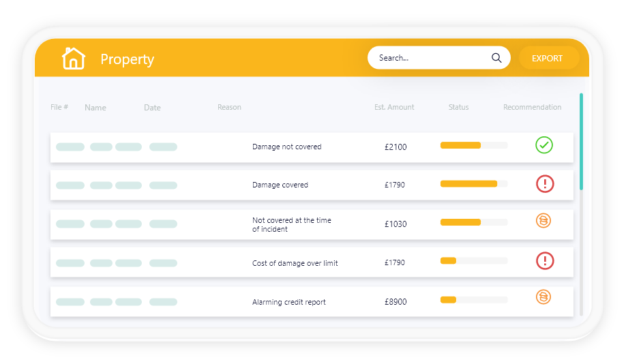Image resolution: width=626 pixels, height=364 pixels.
Task: Click green checkmark for Damage not covered
Action: click(543, 145)
